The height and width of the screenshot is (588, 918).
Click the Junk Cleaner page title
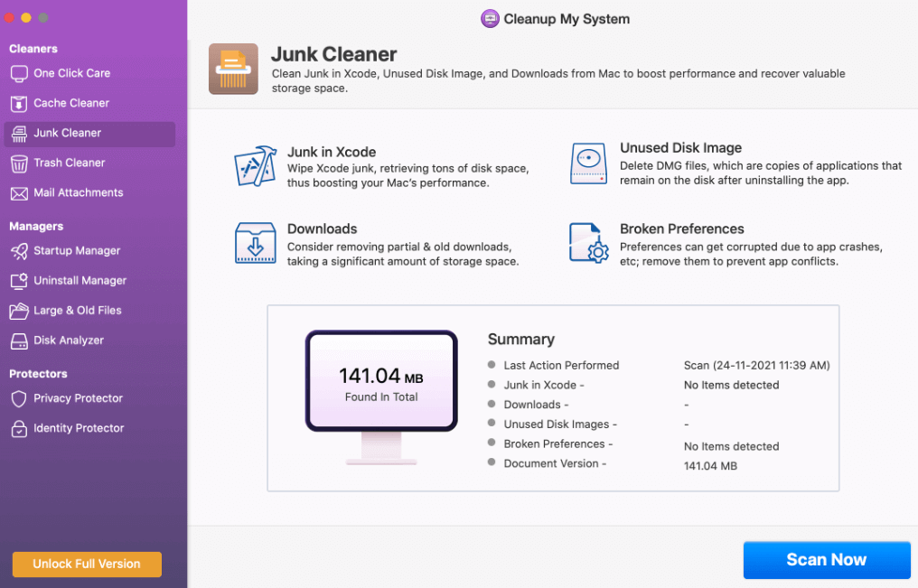(x=333, y=54)
